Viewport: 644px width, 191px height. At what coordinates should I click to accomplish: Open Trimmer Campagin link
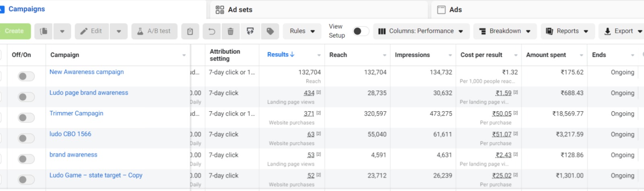pyautogui.click(x=76, y=113)
